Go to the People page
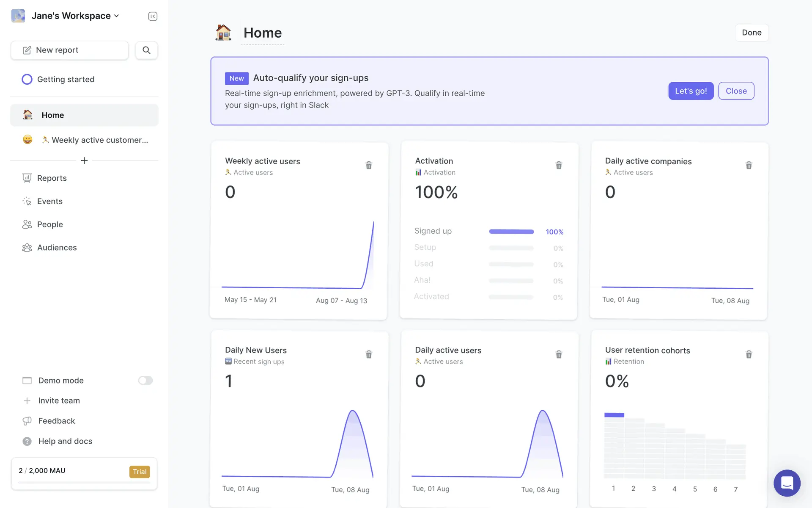The width and height of the screenshot is (812, 508). pyautogui.click(x=50, y=224)
